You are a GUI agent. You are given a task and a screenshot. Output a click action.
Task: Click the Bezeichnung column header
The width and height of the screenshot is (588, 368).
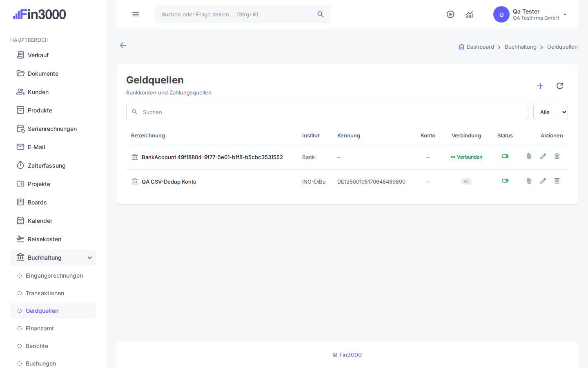(x=148, y=135)
